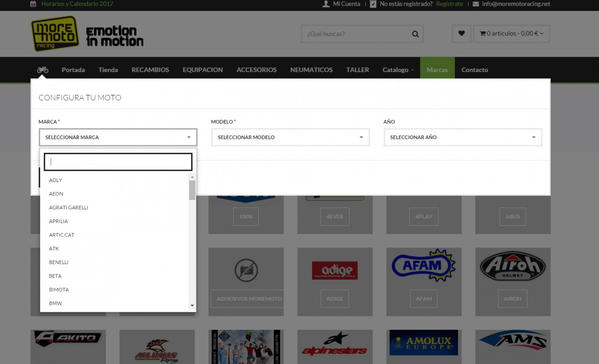Open the TALLER menu item
Viewport: 599px width, 364px height.
(x=357, y=70)
